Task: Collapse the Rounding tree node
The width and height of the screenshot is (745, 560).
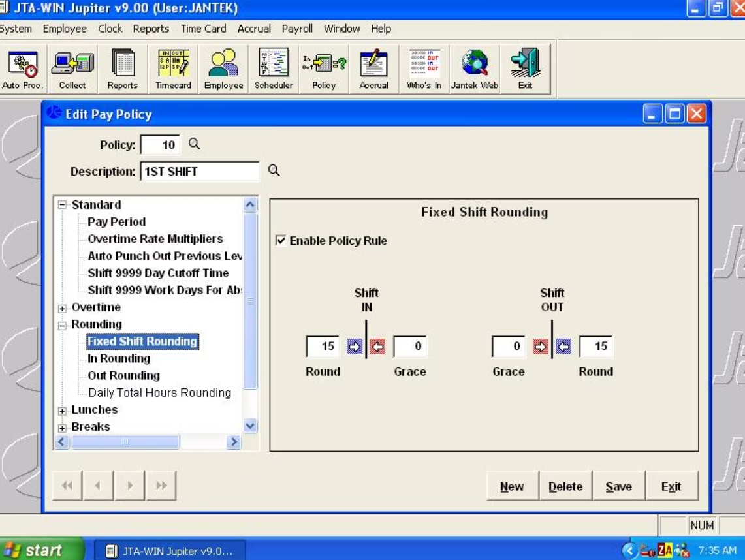Action: [62, 325]
